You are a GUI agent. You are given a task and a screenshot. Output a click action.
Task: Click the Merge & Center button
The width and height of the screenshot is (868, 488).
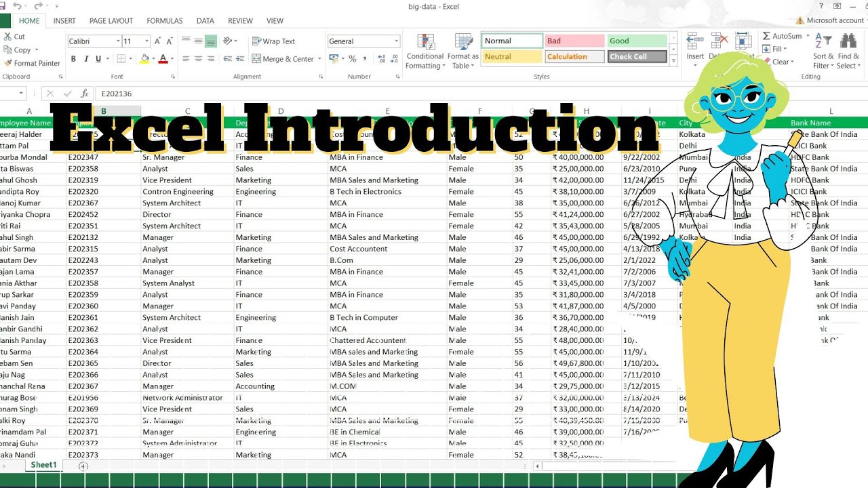point(283,59)
